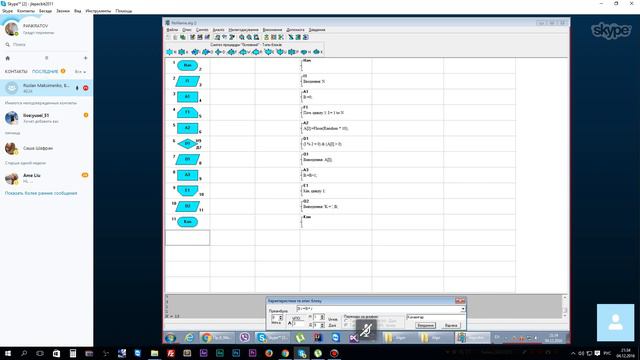Select rectangle block A1 in row 3
The height and width of the screenshot is (360, 640).
[x=187, y=97]
